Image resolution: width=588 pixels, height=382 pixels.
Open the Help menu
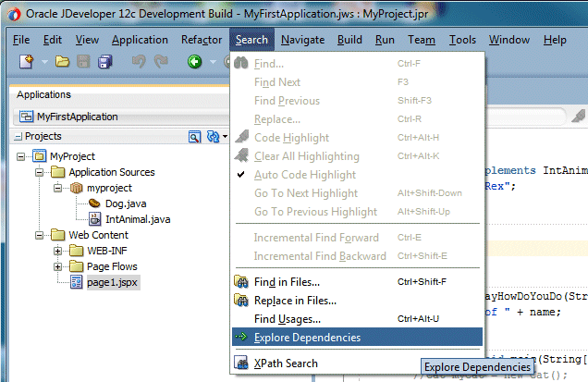(555, 40)
